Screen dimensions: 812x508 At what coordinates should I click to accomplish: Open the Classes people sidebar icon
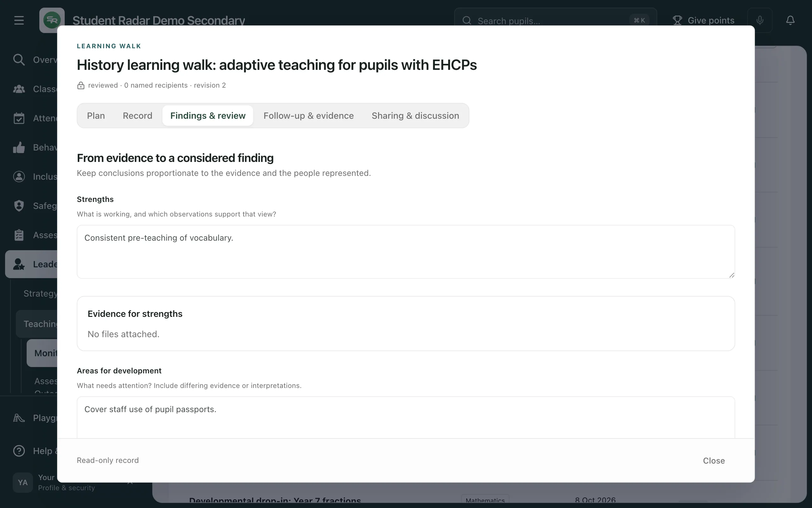pyautogui.click(x=19, y=89)
